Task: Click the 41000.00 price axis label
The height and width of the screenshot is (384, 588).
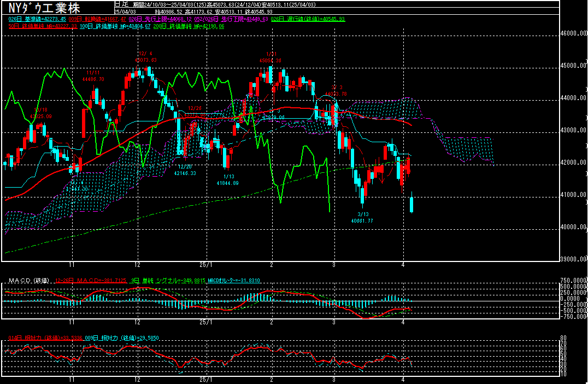Action: pos(573,194)
